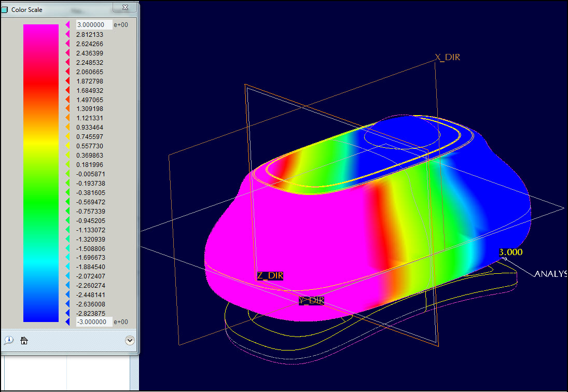568x392 pixels.
Task: Click the scale value -1.133072
Action: click(x=91, y=230)
